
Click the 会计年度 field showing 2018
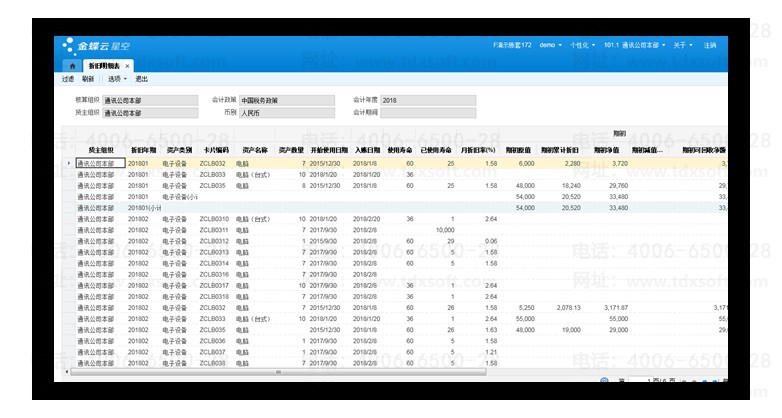[428, 100]
